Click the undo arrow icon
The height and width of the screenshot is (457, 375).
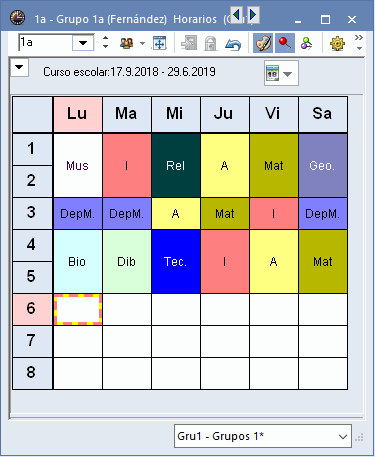(233, 44)
